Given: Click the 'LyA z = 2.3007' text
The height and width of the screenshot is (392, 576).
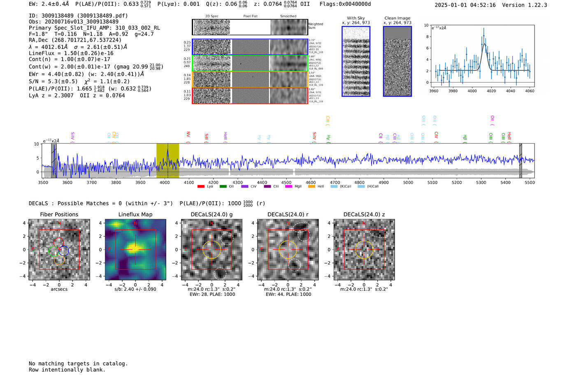Looking at the screenshot, I should (x=51, y=95).
